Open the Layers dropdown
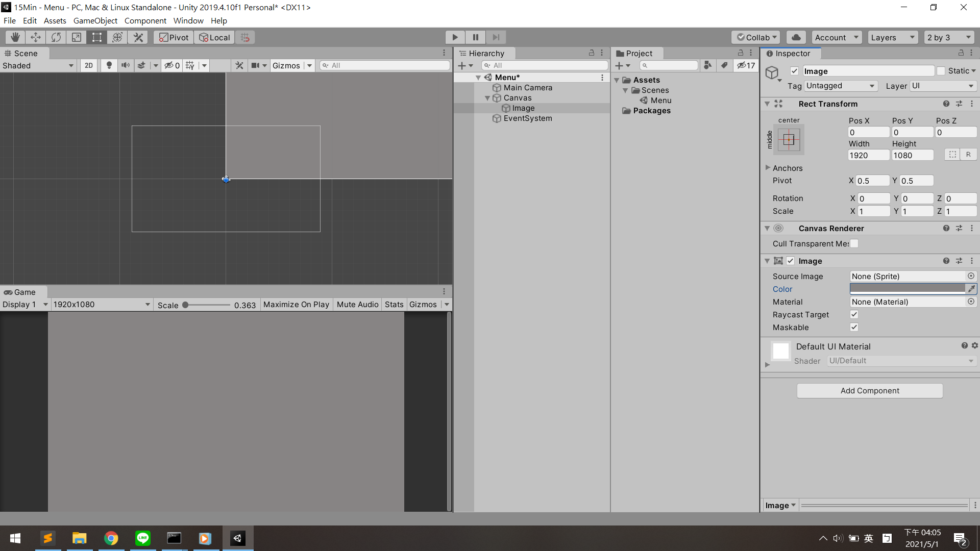980x551 pixels. tap(892, 37)
